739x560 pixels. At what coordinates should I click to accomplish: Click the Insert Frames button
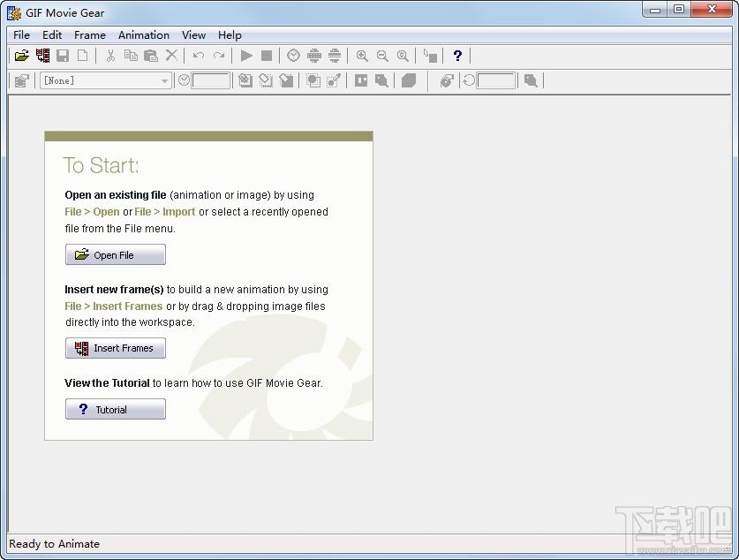[116, 348]
